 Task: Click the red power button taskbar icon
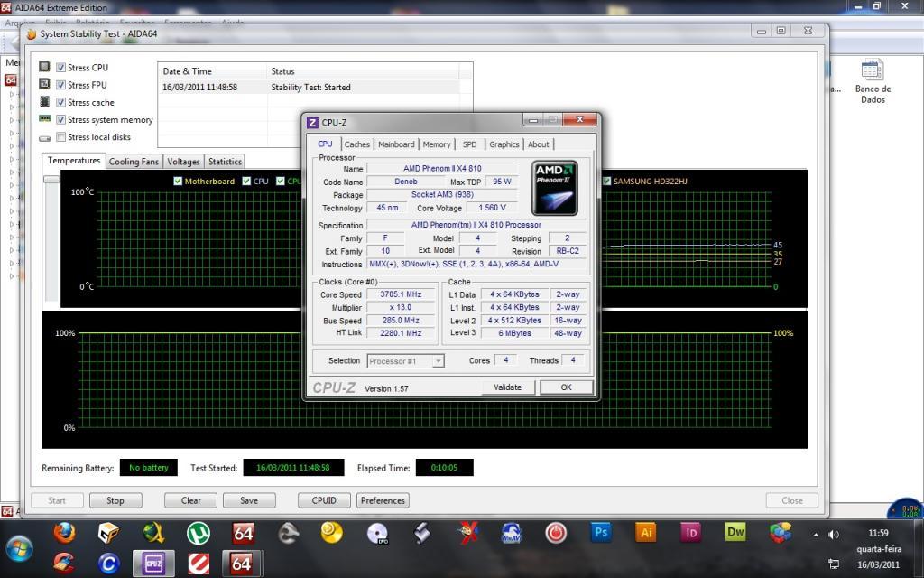coord(556,533)
